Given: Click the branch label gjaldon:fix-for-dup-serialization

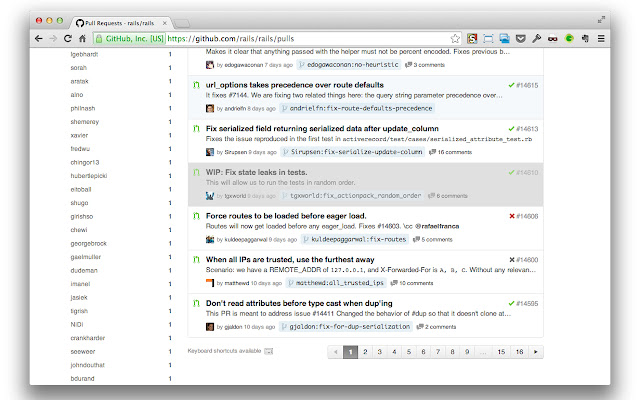Looking at the screenshot, I should [x=345, y=327].
